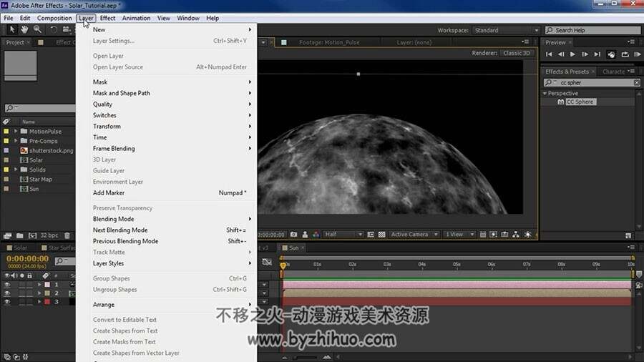Image resolution: width=644 pixels, height=362 pixels.
Task: Open the timeline icon in viewer footer
Action: (504, 235)
